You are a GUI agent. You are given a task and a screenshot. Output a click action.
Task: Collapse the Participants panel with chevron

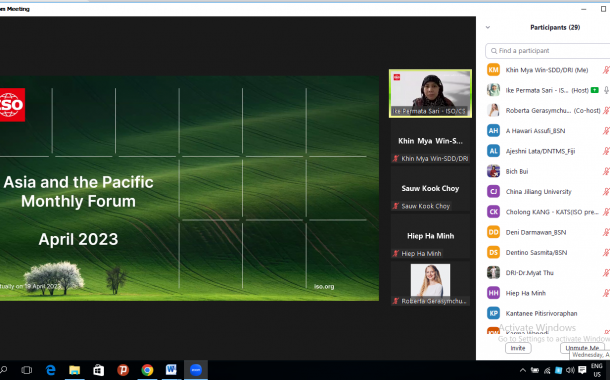[x=488, y=27]
